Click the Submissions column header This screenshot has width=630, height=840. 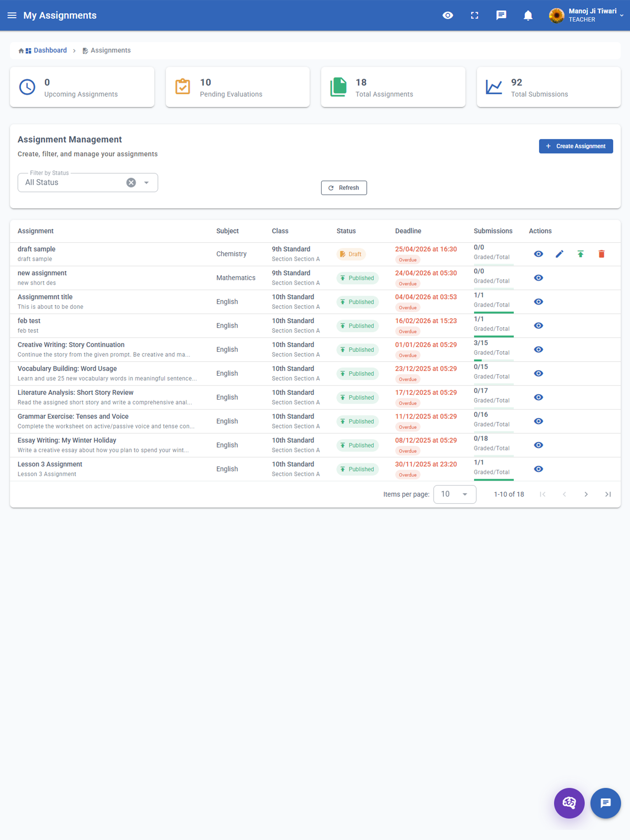pos(493,231)
